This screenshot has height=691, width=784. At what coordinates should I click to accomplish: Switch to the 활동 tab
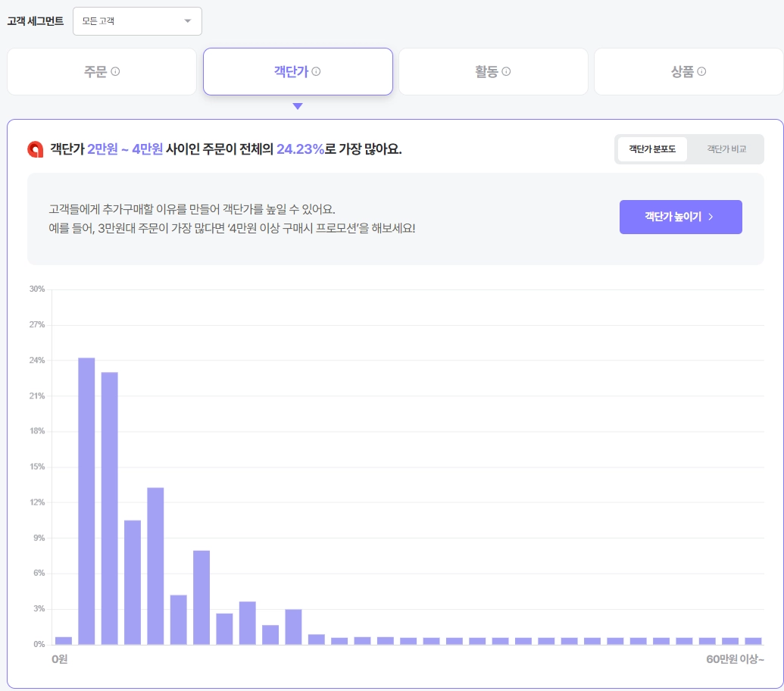[493, 71]
